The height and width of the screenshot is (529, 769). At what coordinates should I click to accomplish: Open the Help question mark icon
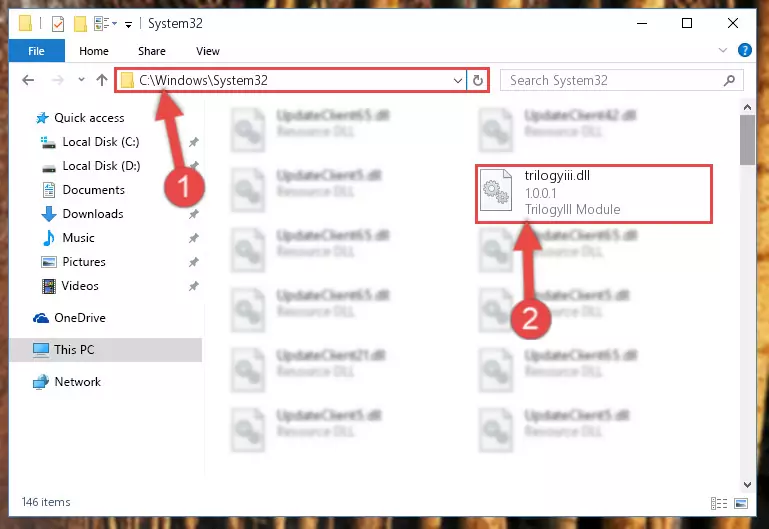(744, 50)
